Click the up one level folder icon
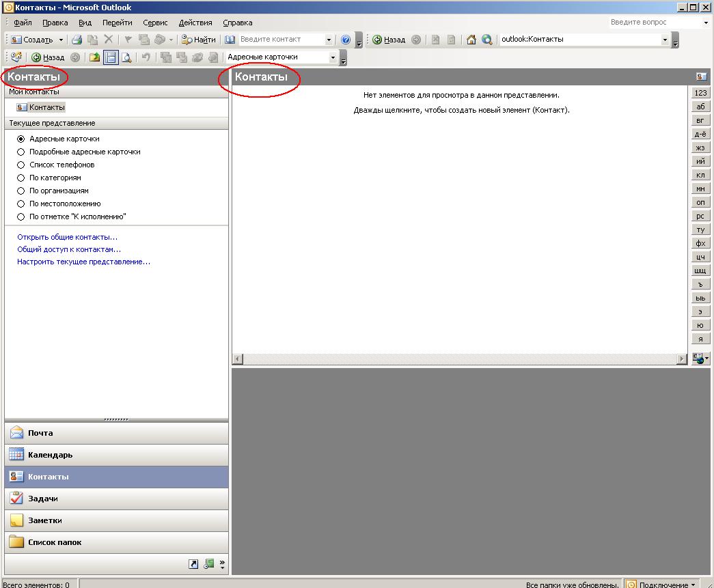This screenshot has height=588, width=714. (x=95, y=57)
